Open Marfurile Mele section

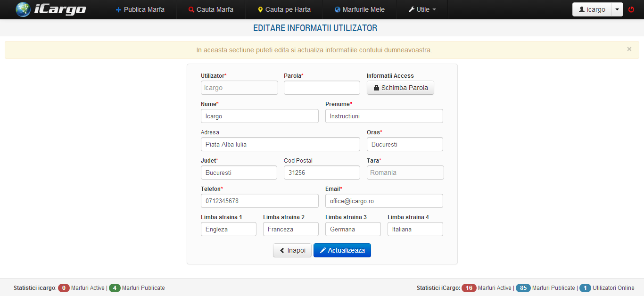pyautogui.click(x=359, y=9)
